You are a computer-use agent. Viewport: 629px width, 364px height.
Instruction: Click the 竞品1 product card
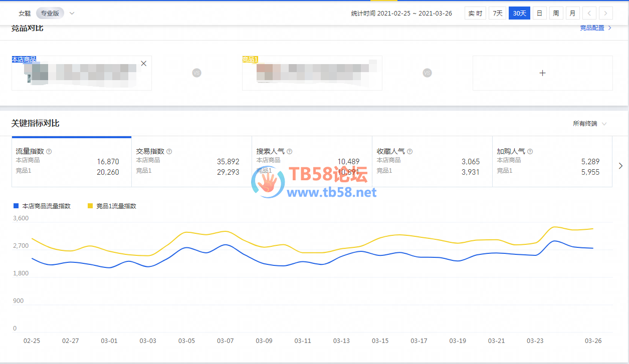(312, 73)
